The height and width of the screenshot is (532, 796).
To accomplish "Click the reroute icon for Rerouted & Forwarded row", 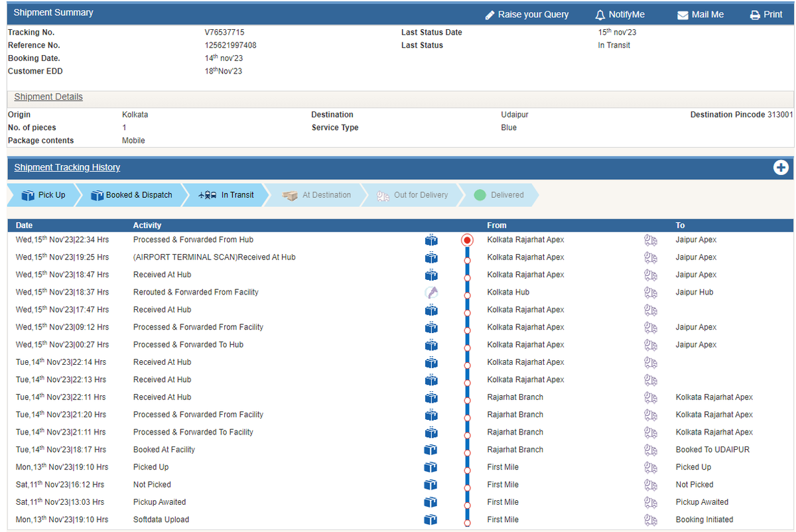I will pos(431,292).
